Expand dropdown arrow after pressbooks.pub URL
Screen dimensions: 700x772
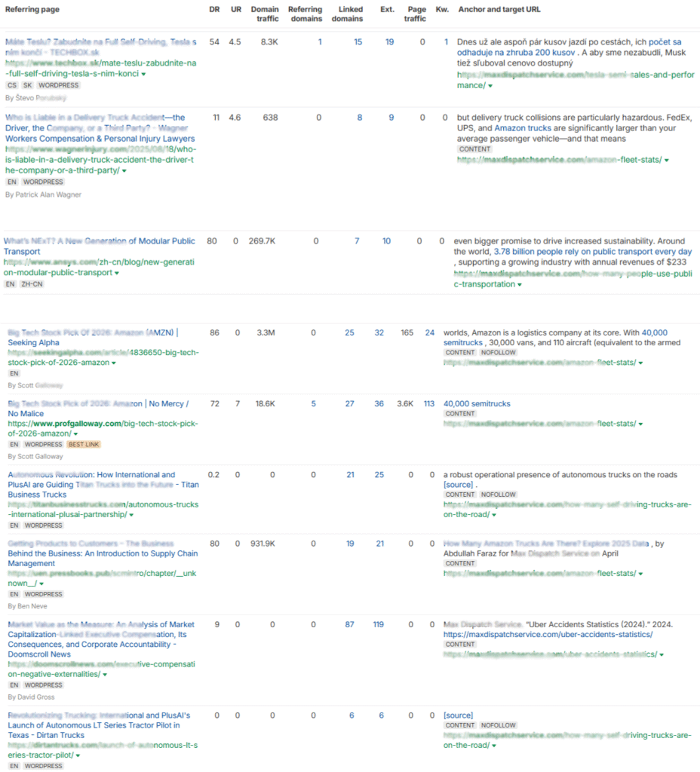tap(41, 584)
